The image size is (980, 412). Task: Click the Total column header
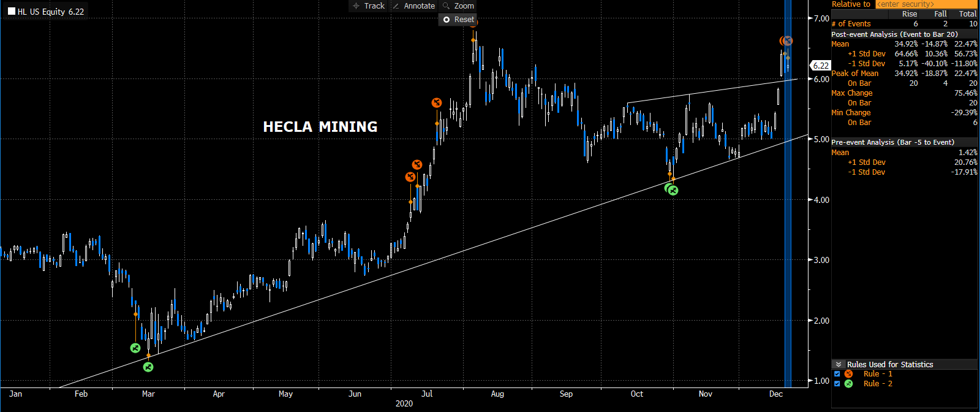click(x=968, y=14)
